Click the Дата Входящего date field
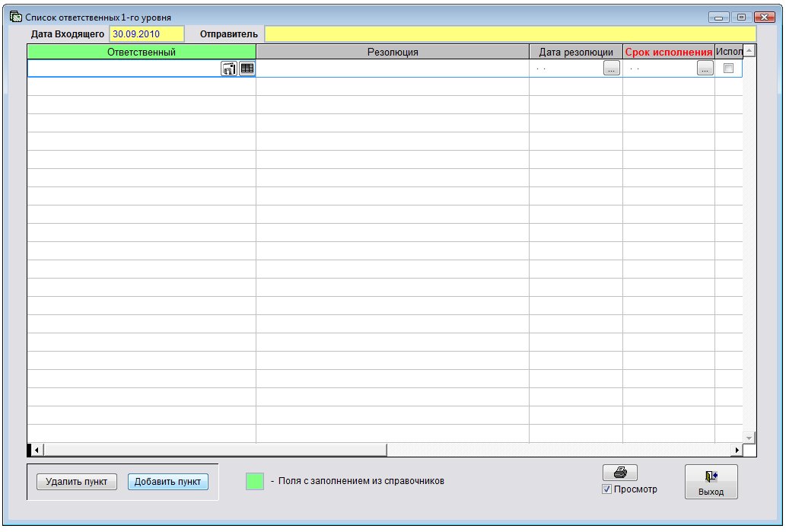This screenshot has height=532, width=786. 147,34
